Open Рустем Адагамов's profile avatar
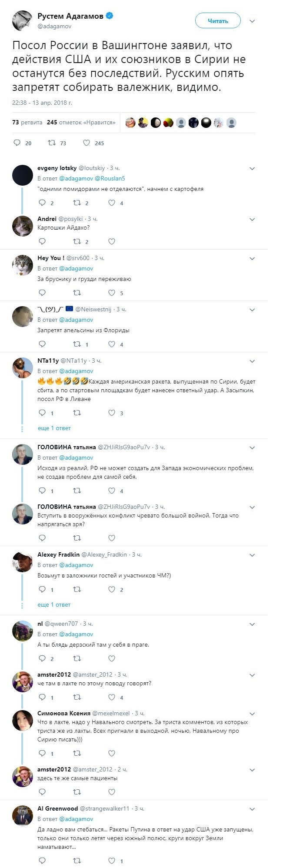The height and width of the screenshot is (868, 283). tap(23, 20)
